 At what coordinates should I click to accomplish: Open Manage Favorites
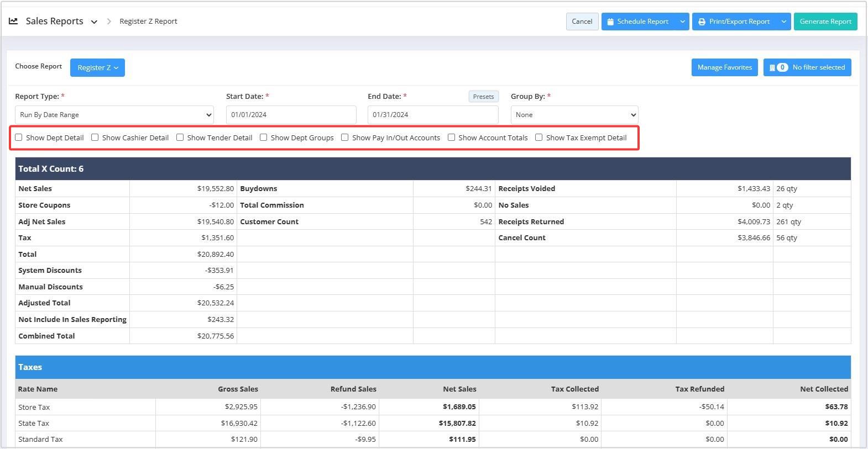click(724, 67)
